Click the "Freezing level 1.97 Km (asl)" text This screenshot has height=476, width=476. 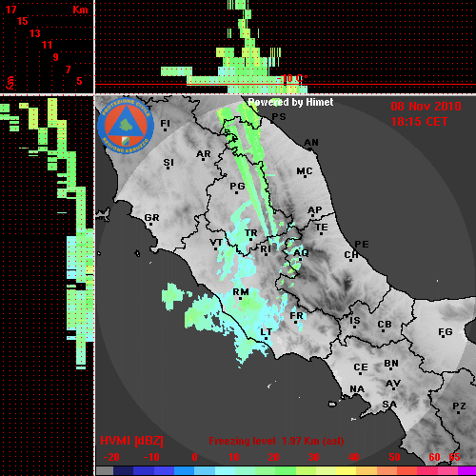(x=276, y=441)
